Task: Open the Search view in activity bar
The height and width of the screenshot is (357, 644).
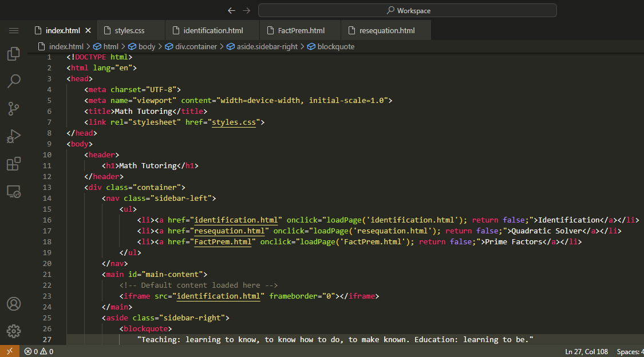Action: pos(14,81)
